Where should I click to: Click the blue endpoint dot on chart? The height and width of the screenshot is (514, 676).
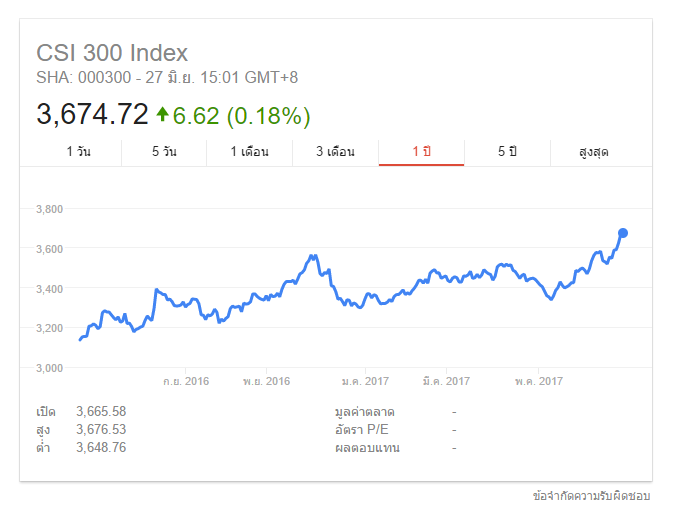pos(623,233)
